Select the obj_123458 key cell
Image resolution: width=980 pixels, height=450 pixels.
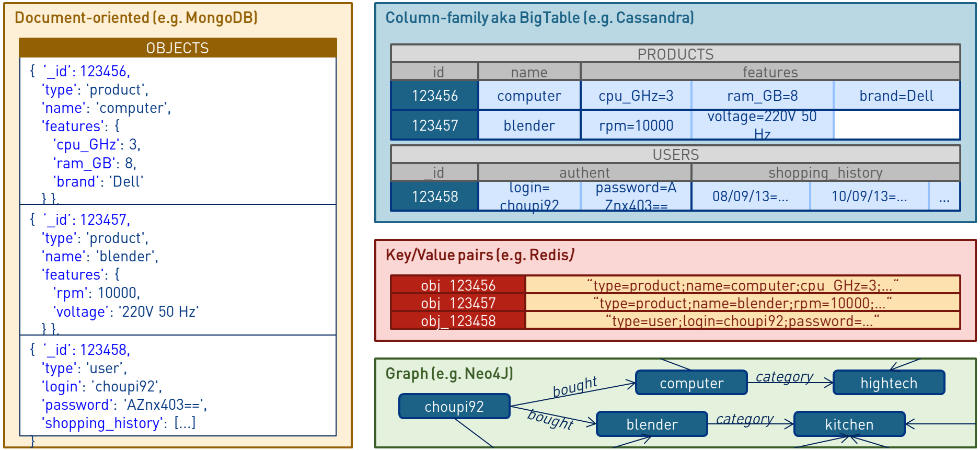point(458,321)
